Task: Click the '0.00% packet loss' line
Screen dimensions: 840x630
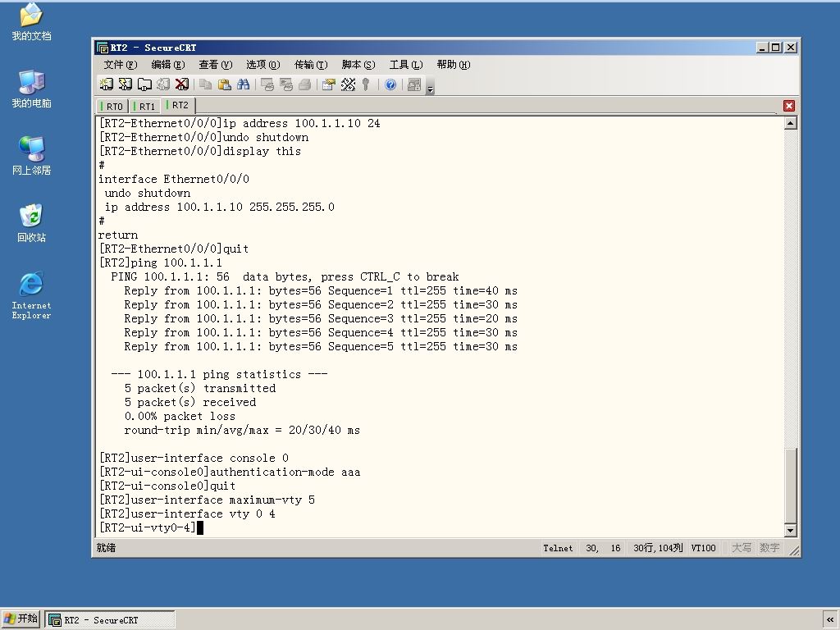Action: [180, 416]
